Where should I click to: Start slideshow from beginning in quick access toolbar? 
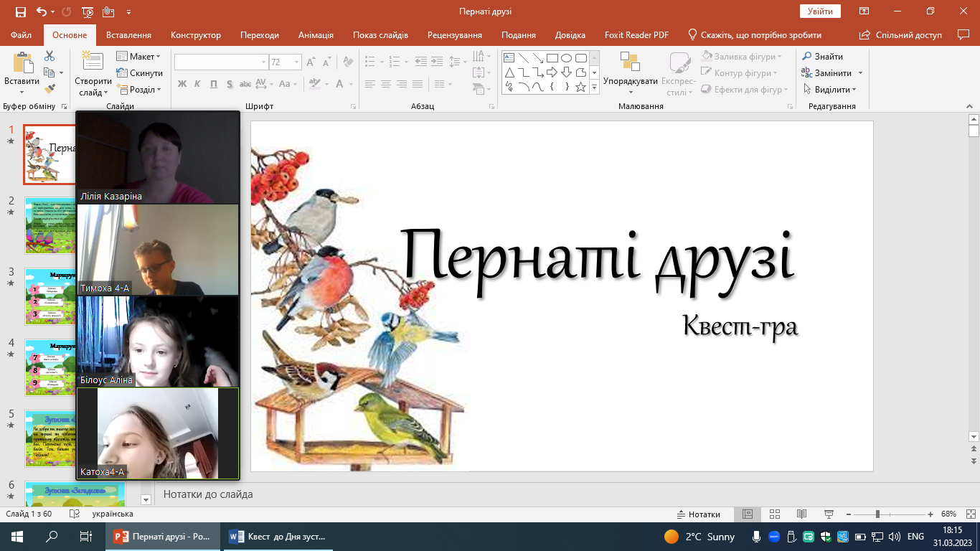pos(88,11)
